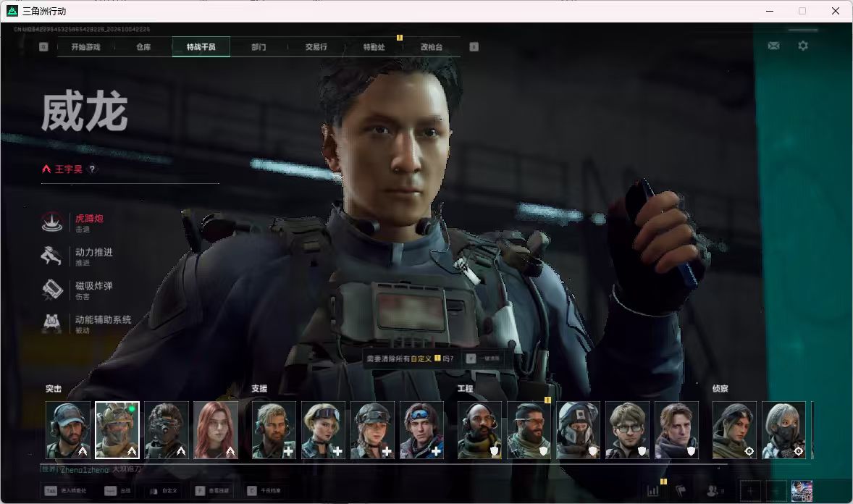Click the right arrow key after 改枪台

474,47
